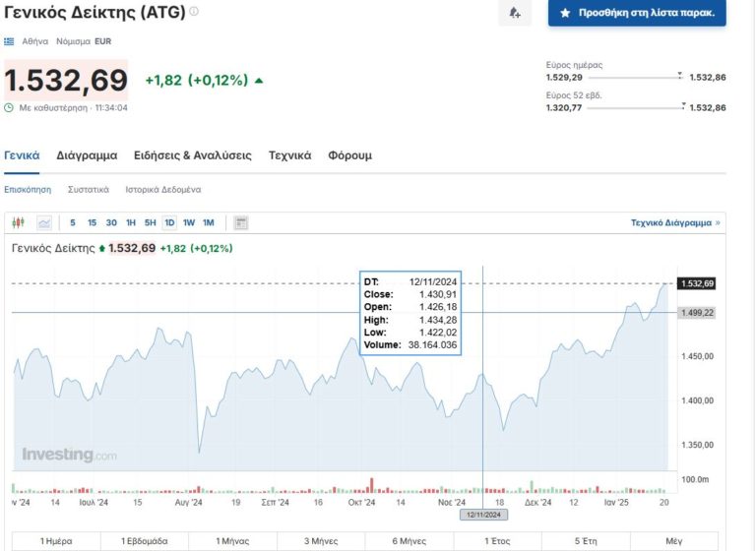756x551 pixels.
Task: Click the star icon in the watchlist button
Action: tap(564, 14)
